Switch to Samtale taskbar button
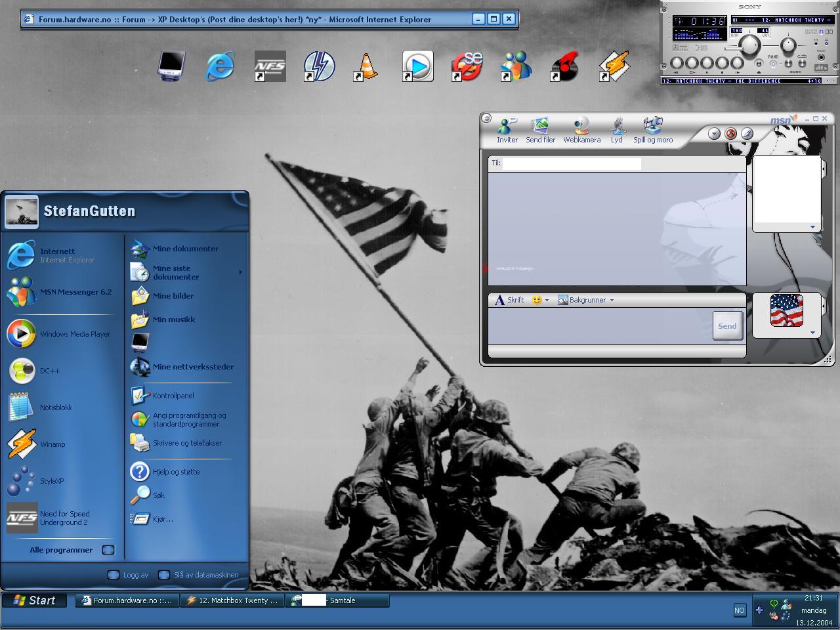Viewport: 840px width, 630px height. tap(337, 600)
